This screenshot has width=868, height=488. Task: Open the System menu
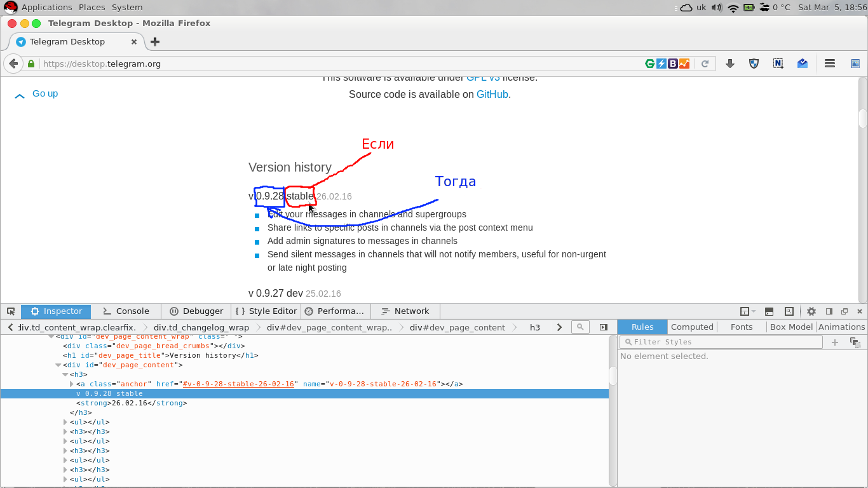(x=127, y=8)
